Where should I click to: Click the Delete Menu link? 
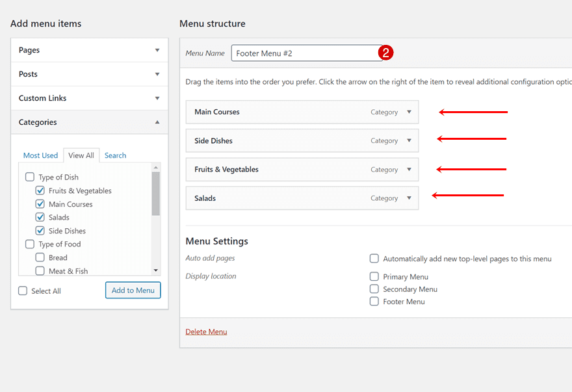point(206,332)
